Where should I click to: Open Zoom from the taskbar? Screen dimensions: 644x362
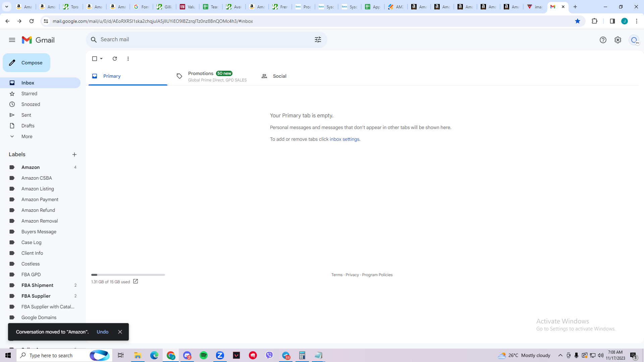pyautogui.click(x=220, y=355)
